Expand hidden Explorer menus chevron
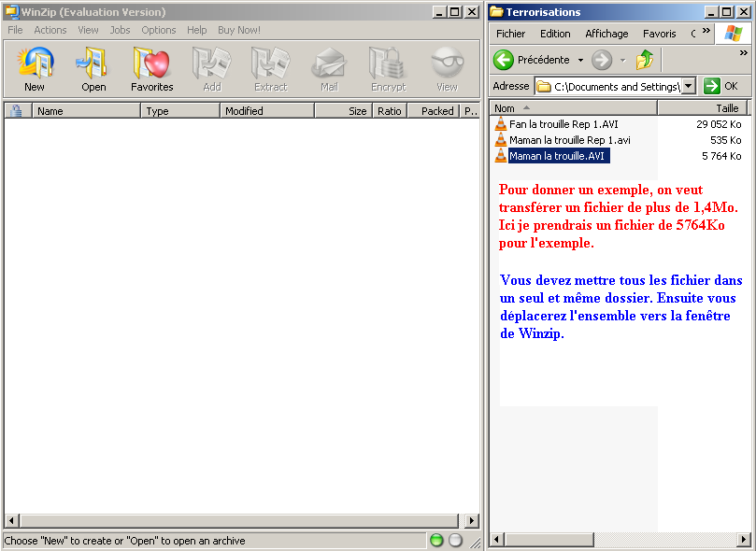 tap(706, 31)
